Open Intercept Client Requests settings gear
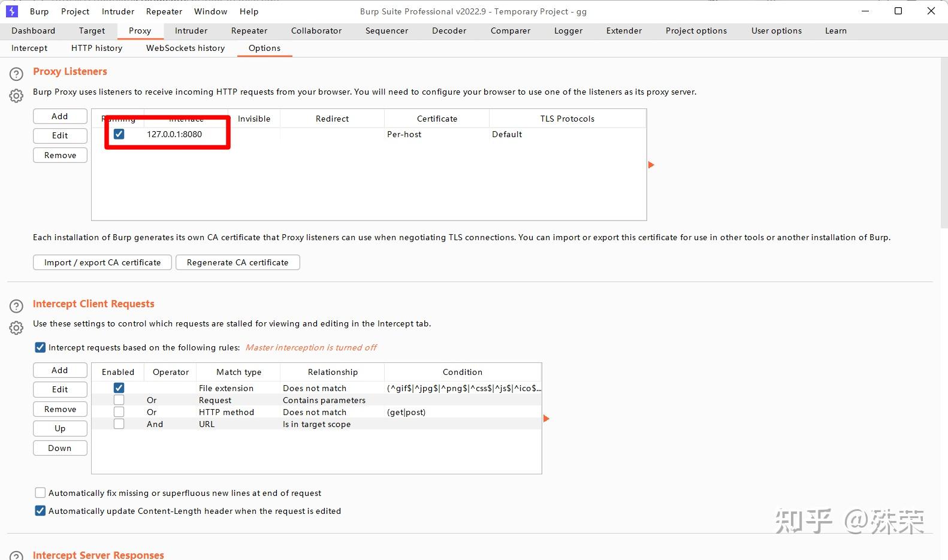948x560 pixels. point(16,328)
